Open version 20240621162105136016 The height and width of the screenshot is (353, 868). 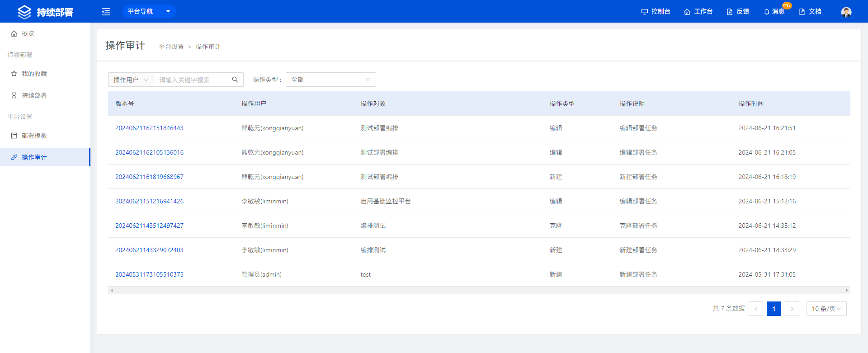[149, 152]
